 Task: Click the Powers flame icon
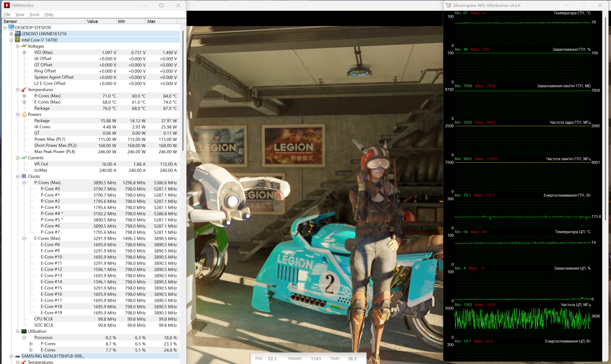pos(24,114)
